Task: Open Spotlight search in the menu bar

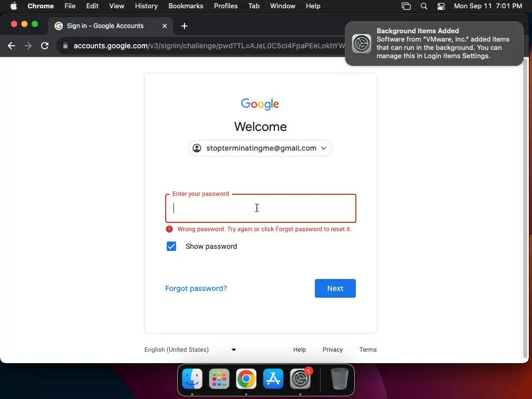Action: pyautogui.click(x=424, y=6)
